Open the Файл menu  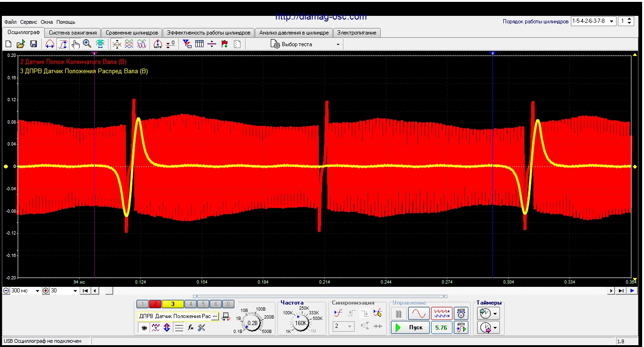[10, 22]
